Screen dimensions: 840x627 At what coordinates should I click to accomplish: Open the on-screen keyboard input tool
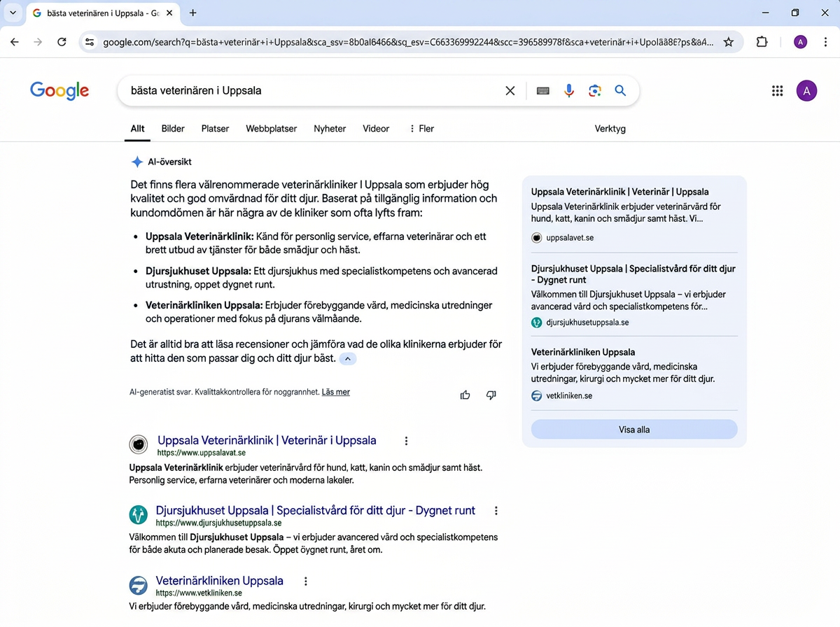tap(542, 90)
